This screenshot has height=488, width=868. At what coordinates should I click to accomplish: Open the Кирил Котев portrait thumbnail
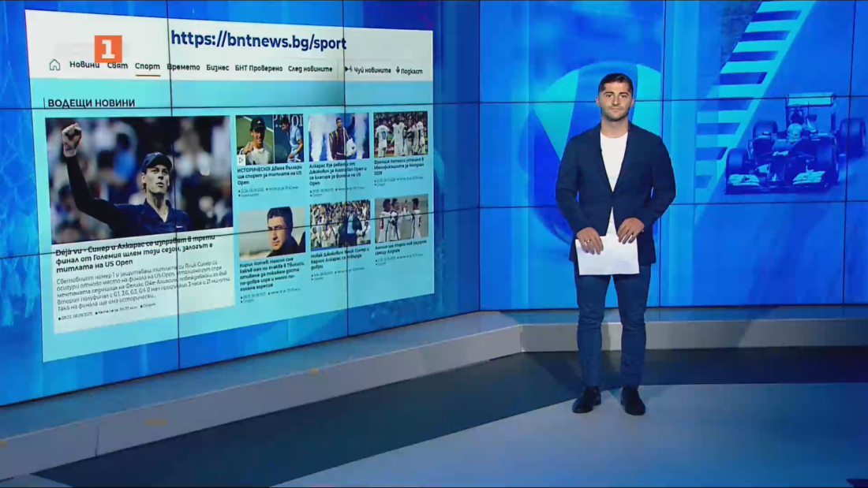point(271,233)
